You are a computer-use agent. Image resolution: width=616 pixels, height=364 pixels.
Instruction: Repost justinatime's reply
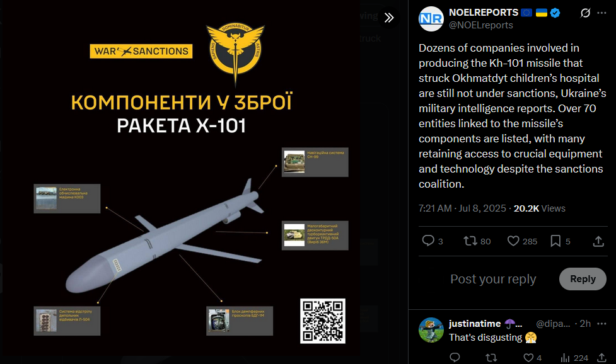point(491,357)
